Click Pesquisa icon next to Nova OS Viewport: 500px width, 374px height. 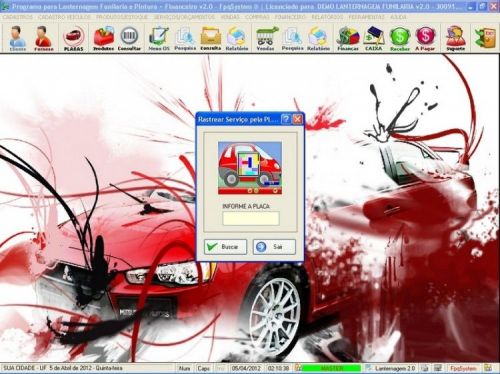(x=185, y=39)
